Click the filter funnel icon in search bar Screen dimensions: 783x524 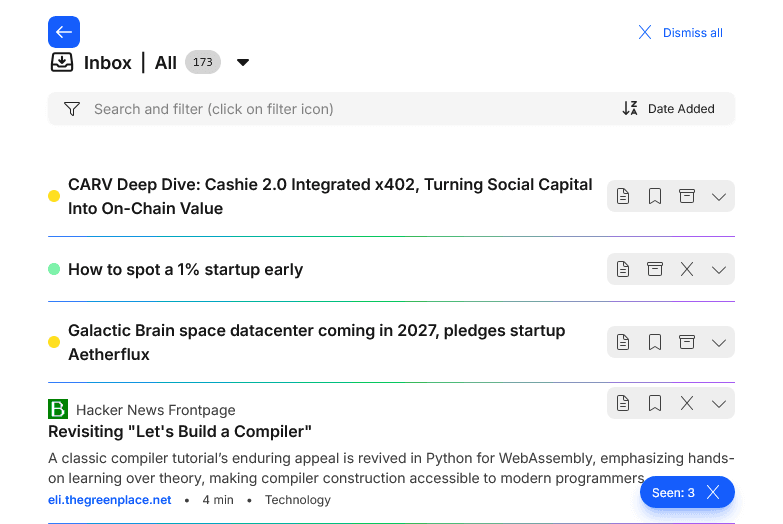(71, 109)
